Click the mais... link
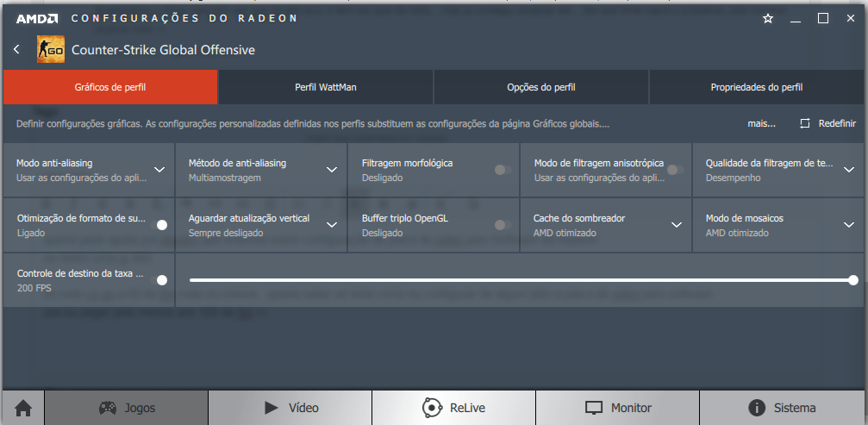Image resolution: width=868 pixels, height=425 pixels. click(x=761, y=123)
